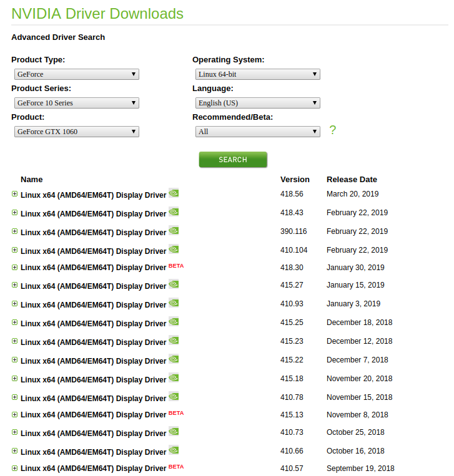Click the NVIDIA certified icon for version 415.18
Image resolution: width=454 pixels, height=476 pixels.
coord(174,378)
